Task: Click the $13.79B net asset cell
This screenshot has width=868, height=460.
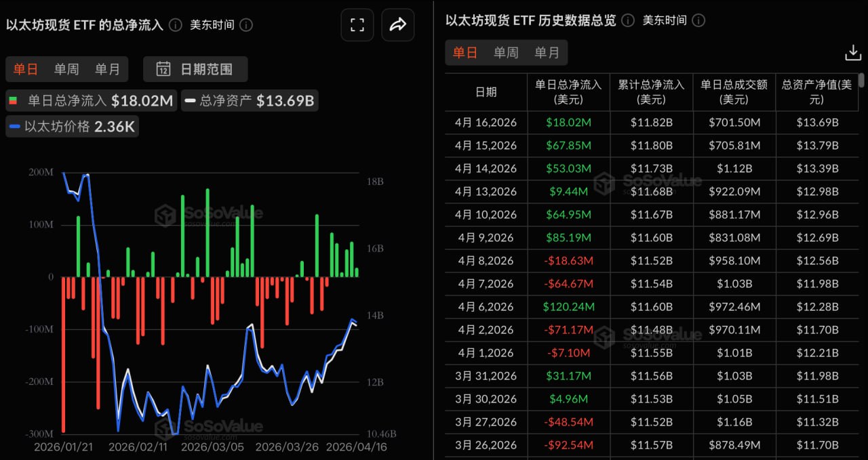Action: pyautogui.click(x=817, y=146)
